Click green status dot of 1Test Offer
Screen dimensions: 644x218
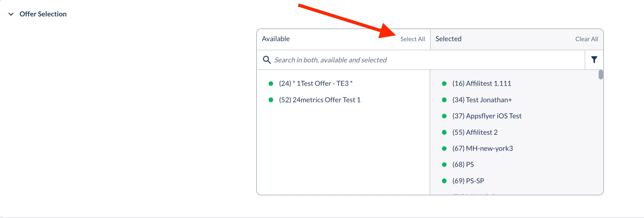(271, 83)
